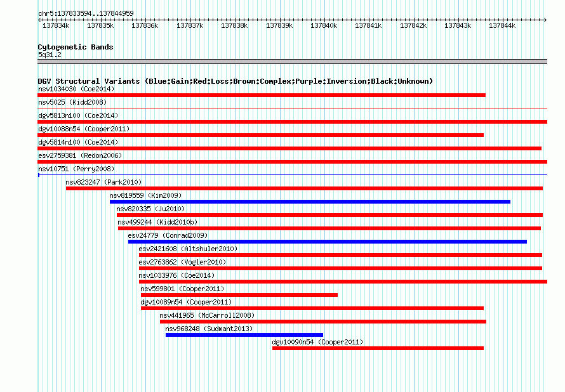Select the dgv5814n100 red loss bar
Viewport: 565px width, 392px height.
click(289, 148)
